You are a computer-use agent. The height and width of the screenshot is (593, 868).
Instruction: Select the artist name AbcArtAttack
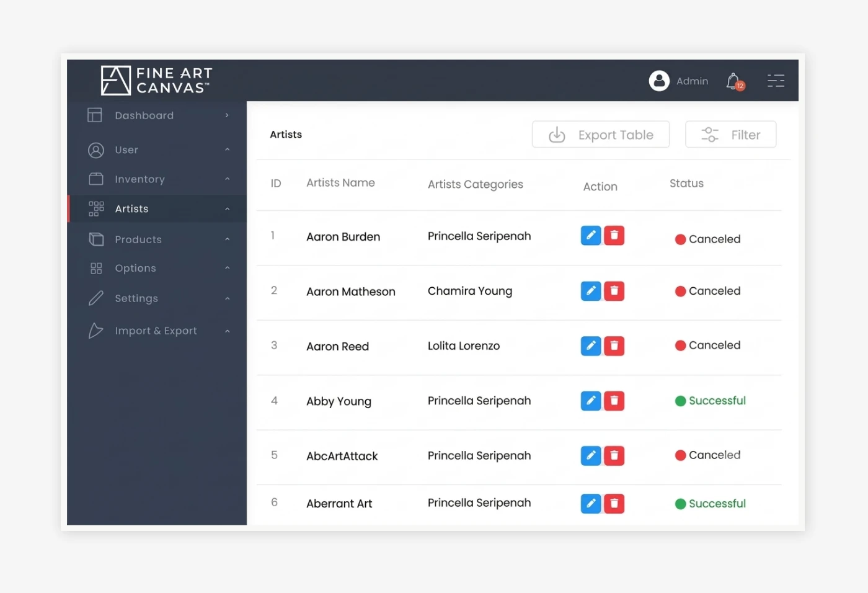click(x=342, y=457)
